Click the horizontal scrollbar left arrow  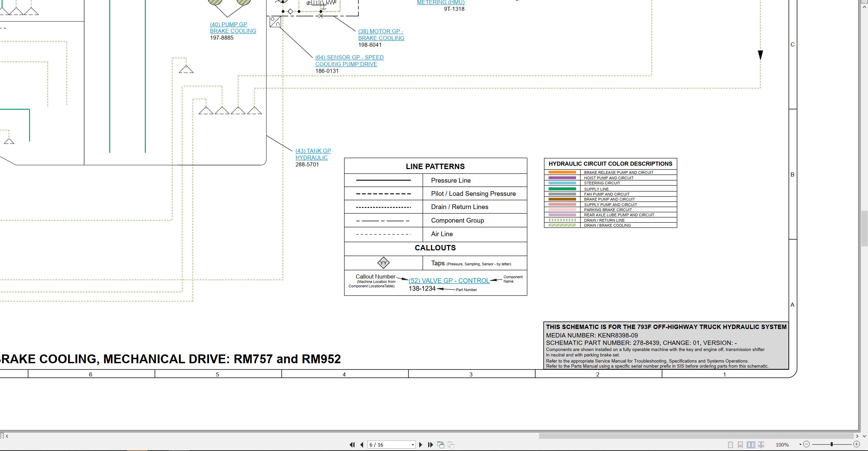point(7,436)
